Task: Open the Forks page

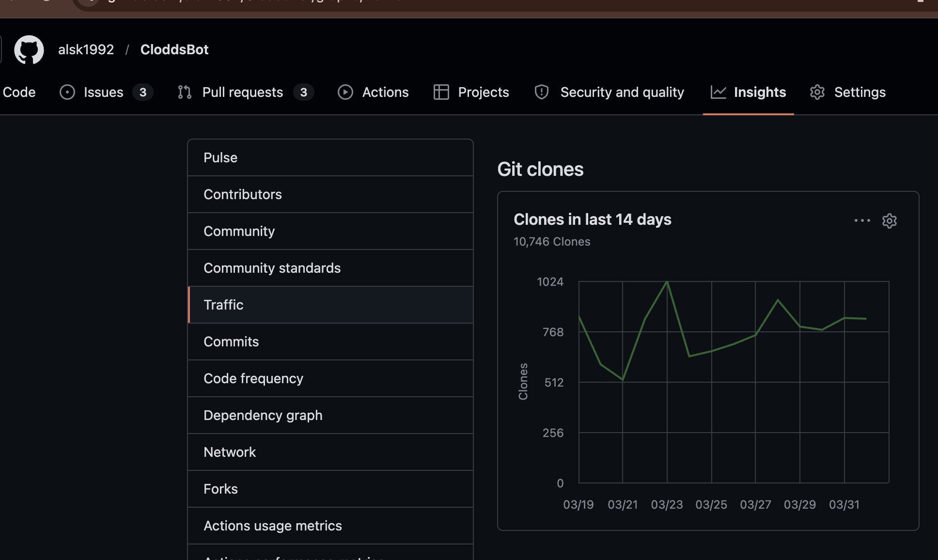Action: 220,489
